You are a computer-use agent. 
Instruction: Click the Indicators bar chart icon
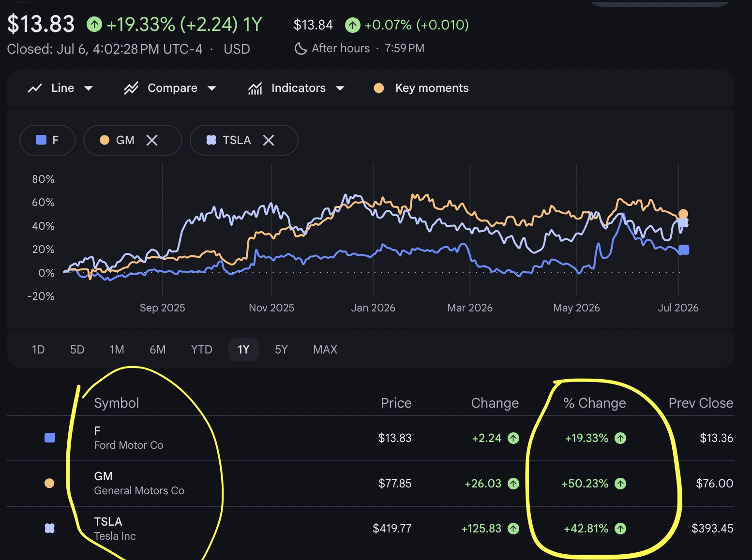255,88
